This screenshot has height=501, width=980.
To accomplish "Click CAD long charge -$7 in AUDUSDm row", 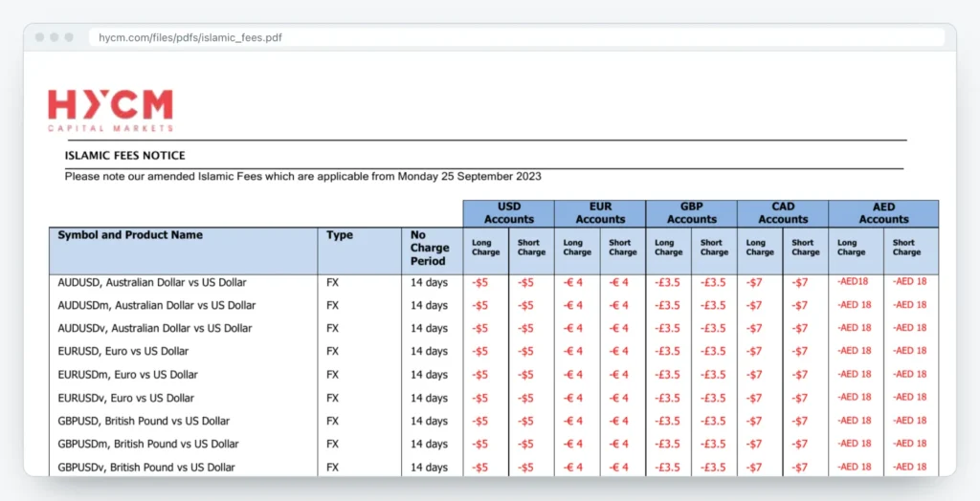I will 754,305.
